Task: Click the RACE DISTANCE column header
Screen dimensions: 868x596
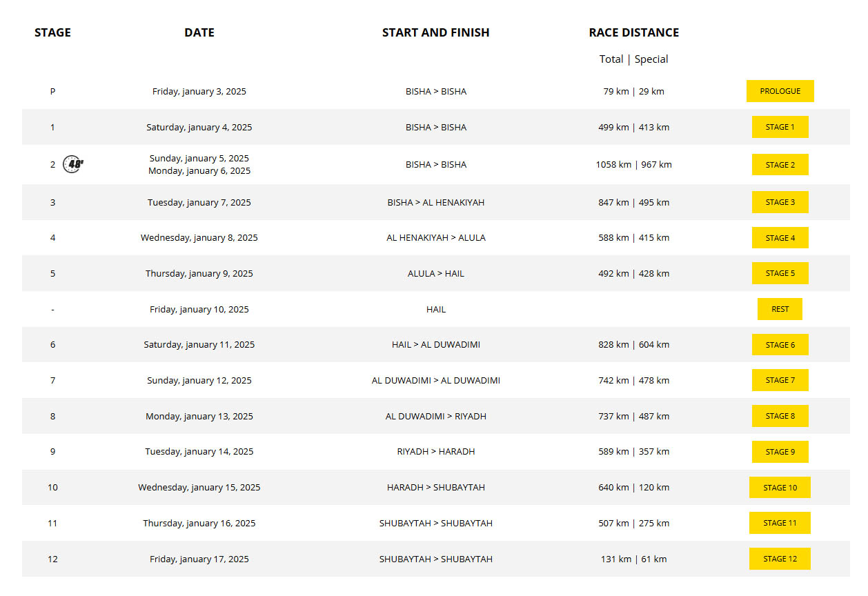Action: click(633, 32)
